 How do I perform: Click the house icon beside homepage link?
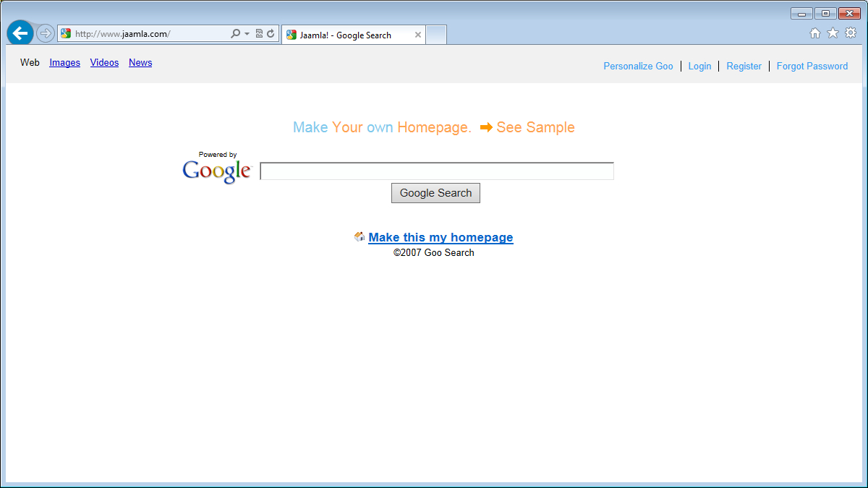point(359,236)
